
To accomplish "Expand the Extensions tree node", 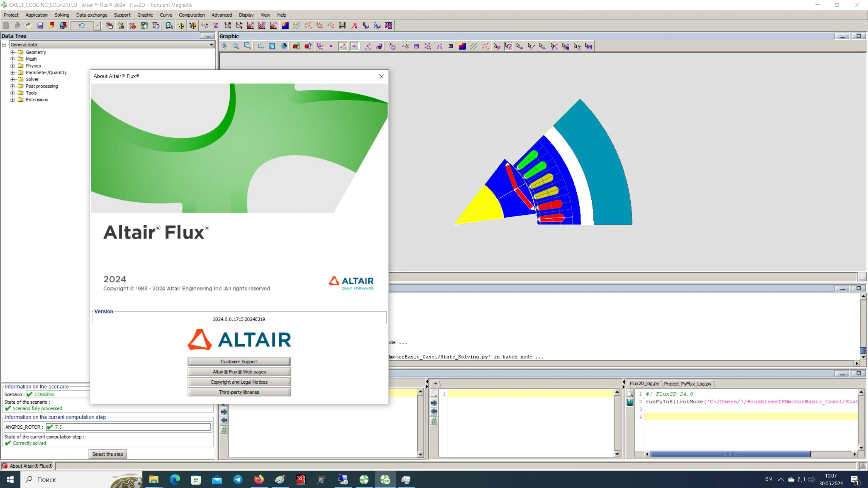I will click(x=13, y=100).
